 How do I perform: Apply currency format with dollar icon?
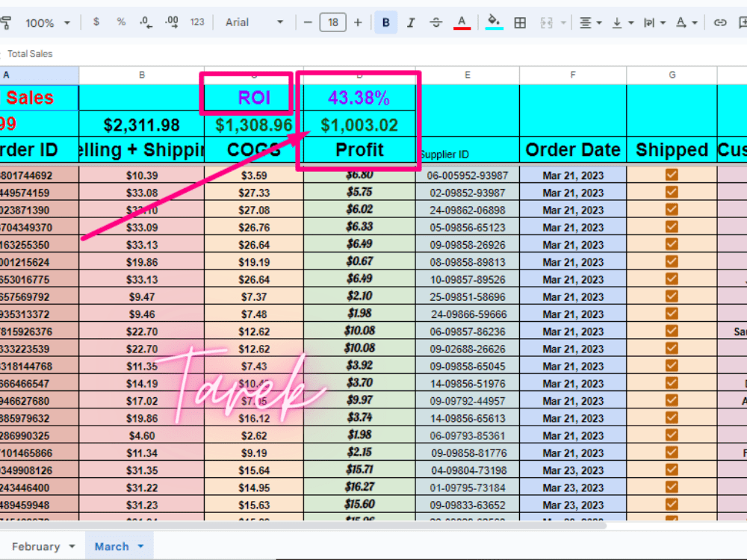point(96,22)
